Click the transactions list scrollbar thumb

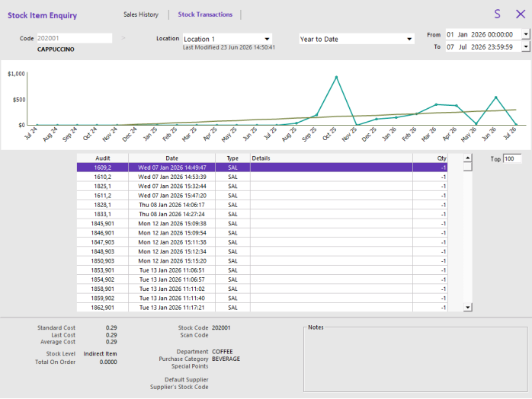[467, 167]
